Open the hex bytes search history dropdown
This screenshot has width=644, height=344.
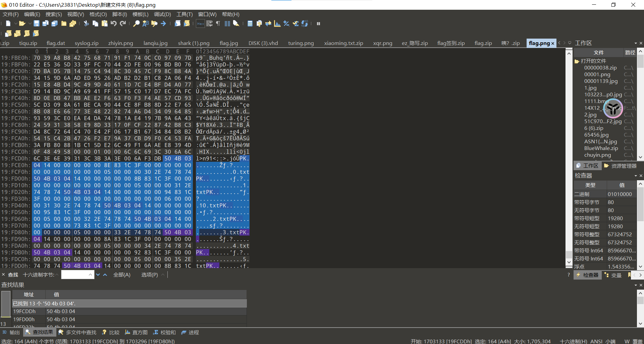pyautogui.click(x=90, y=275)
